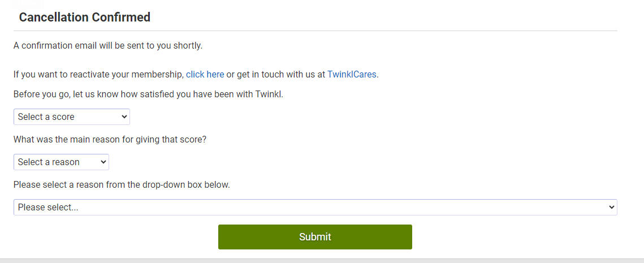This screenshot has width=644, height=263.
Task: Open the TwinklCares link
Action: coord(352,74)
